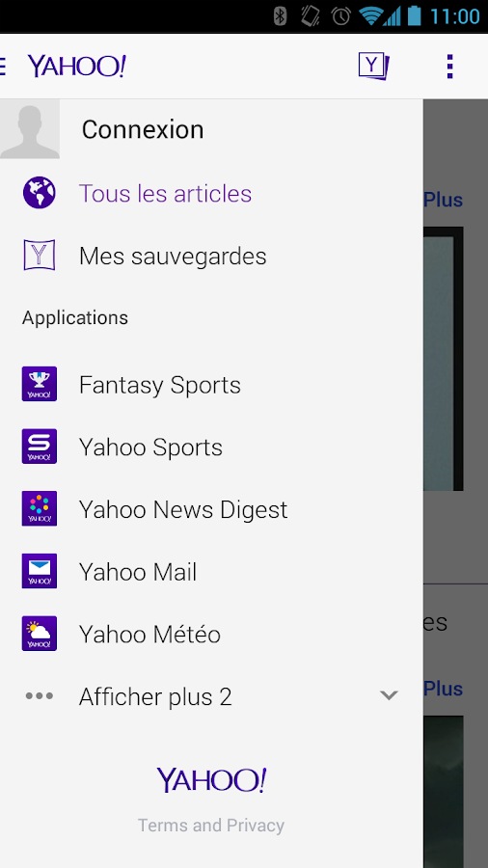Expand Afficher plus 2 label
Viewport: 488px width, 868px height.
(155, 697)
